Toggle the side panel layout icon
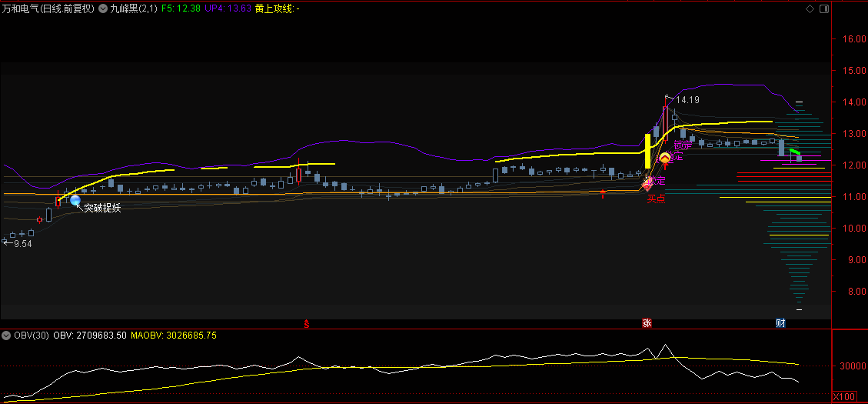The image size is (868, 404). click(823, 8)
